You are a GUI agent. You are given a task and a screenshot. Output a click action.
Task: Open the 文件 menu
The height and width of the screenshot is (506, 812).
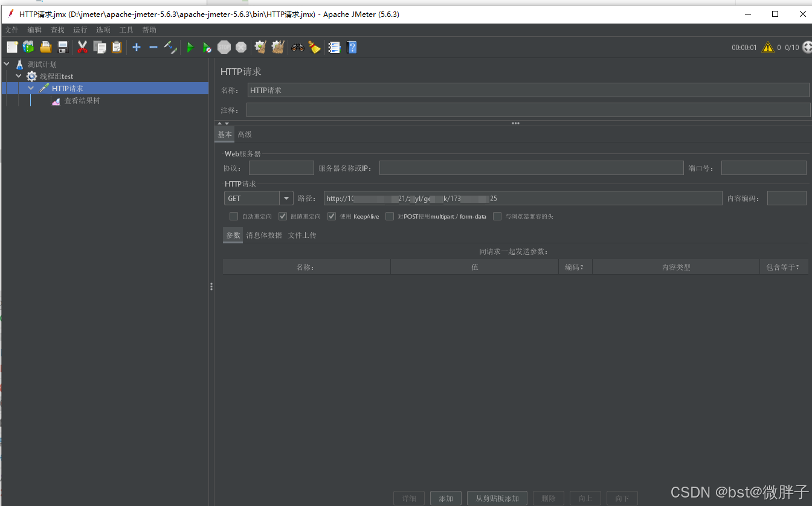[x=12, y=30]
